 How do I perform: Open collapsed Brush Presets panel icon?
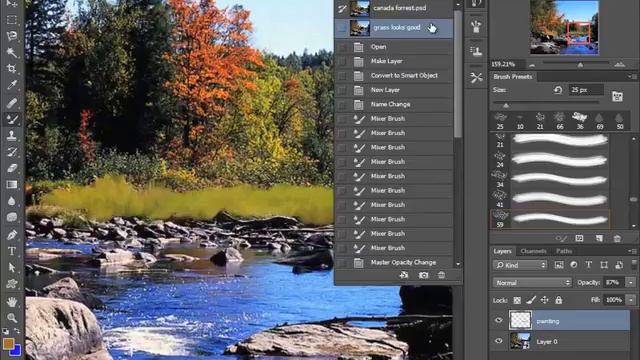pos(476,28)
